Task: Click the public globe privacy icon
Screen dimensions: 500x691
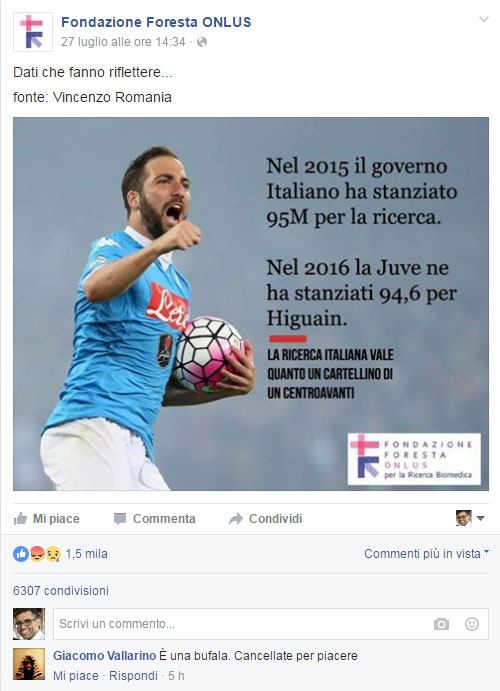Action: click(202, 42)
